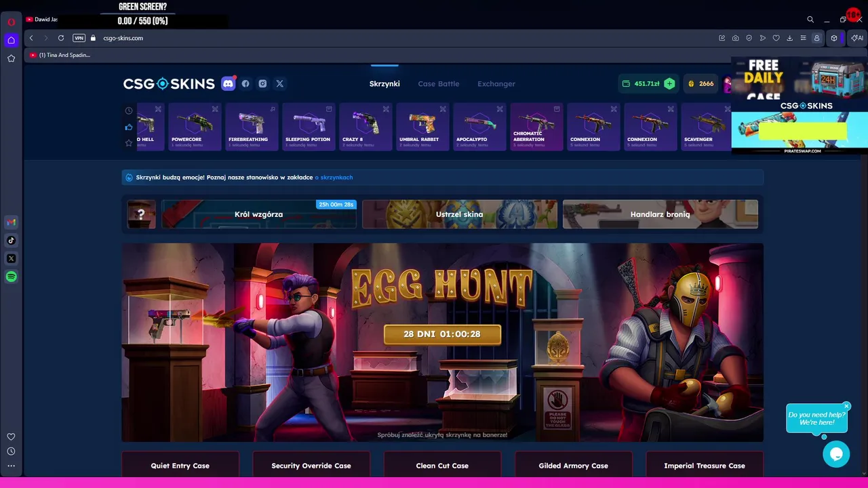Image resolution: width=868 pixels, height=488 pixels.
Task: Open the Quiet Entry Case
Action: [180, 466]
